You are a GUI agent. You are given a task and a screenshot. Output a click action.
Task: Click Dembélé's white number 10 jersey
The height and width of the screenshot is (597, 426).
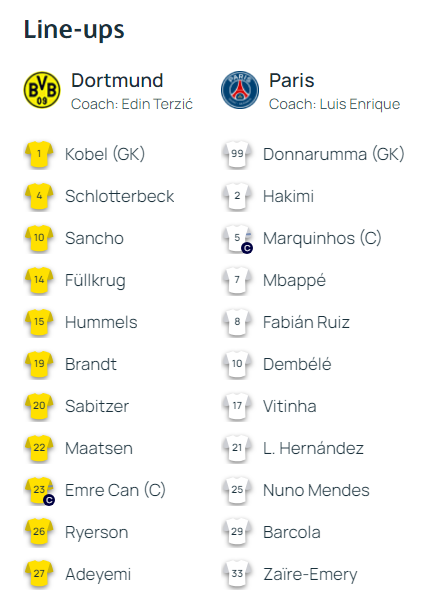tap(237, 364)
